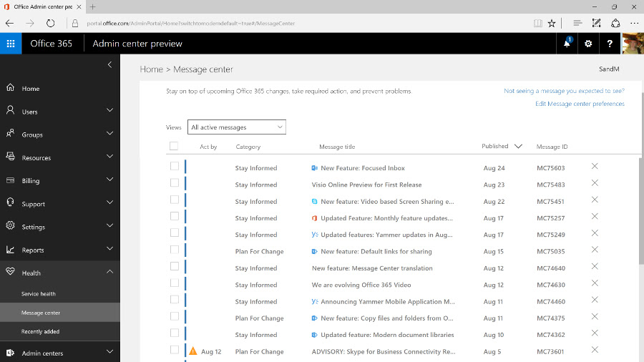Expand the Reports menu chevron

[109, 249]
